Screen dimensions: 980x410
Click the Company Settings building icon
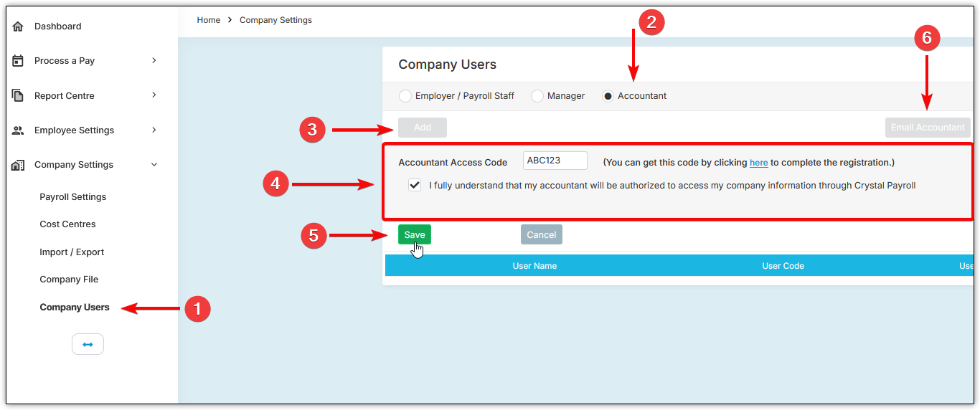click(18, 165)
